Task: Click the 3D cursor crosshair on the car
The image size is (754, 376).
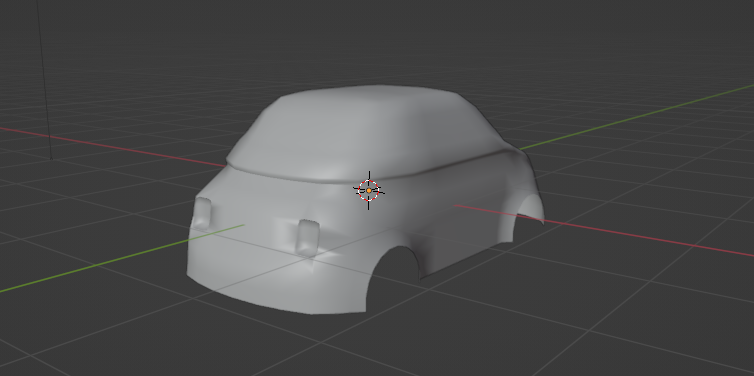Action: 369,190
